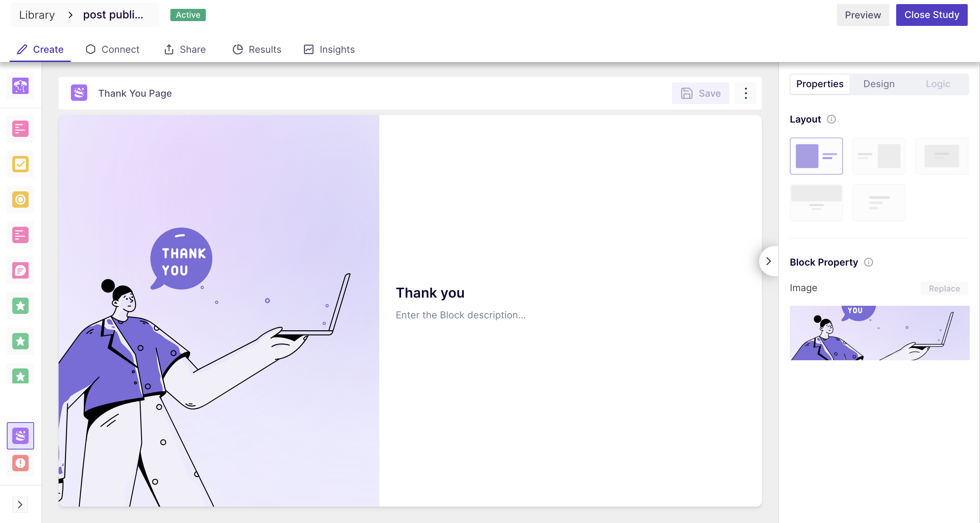Click the Active status badge

(x=188, y=15)
